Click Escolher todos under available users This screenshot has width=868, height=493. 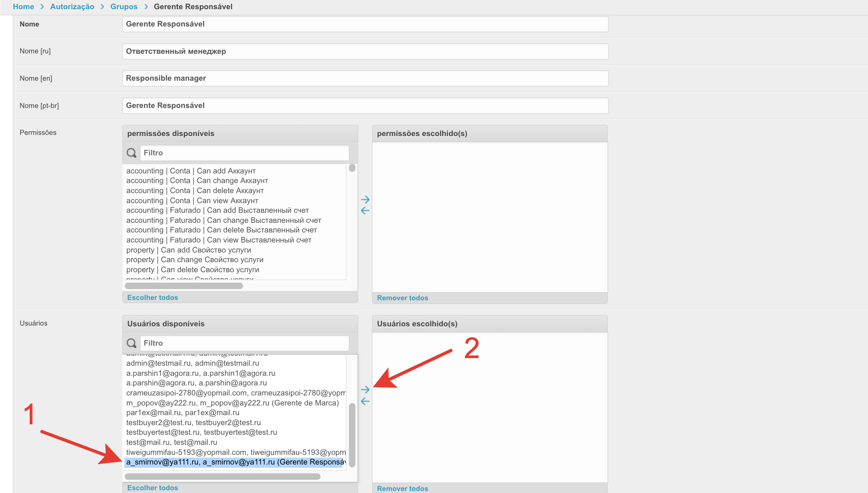click(x=152, y=488)
